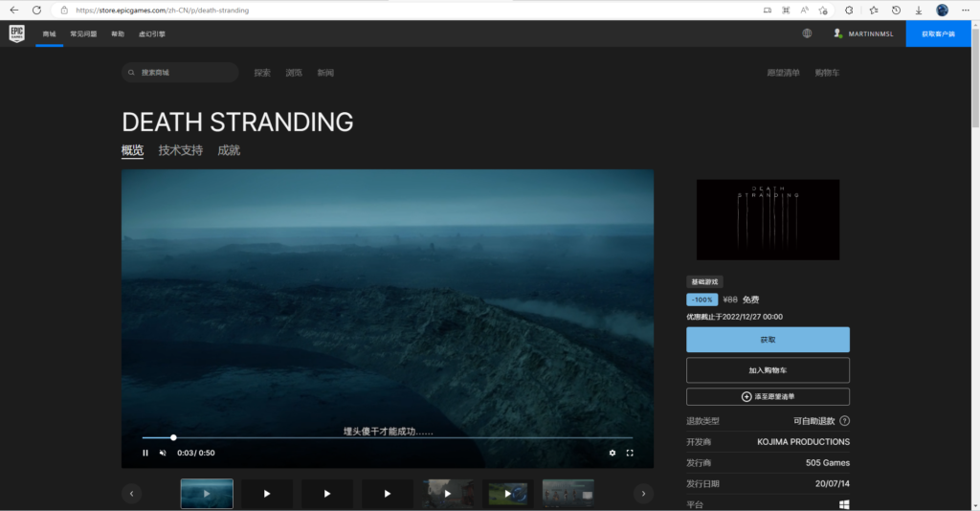Open browser extensions menu
Screen dimensions: 980x511
point(849,10)
